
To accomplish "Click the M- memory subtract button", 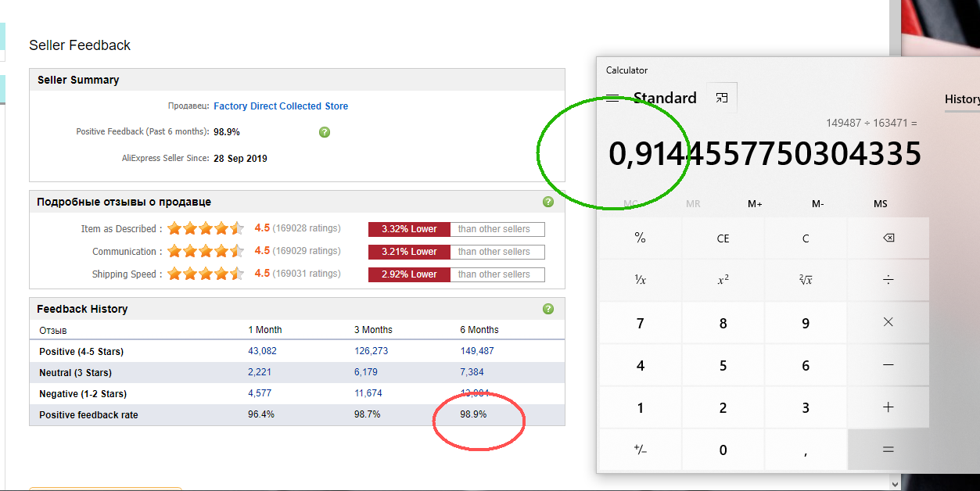I will click(x=817, y=204).
